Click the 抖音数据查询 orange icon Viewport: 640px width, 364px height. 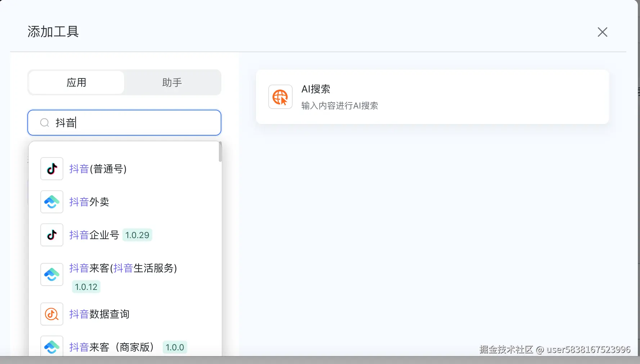coord(52,314)
